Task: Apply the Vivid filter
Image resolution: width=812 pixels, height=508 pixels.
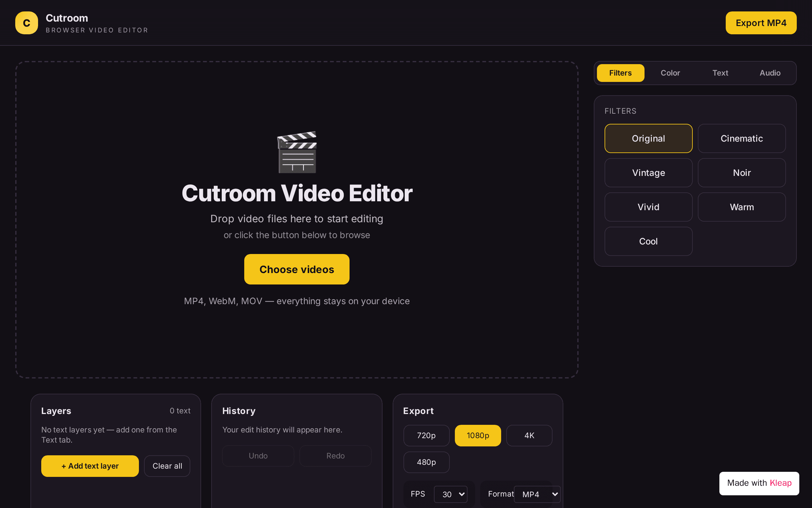Action: point(648,207)
